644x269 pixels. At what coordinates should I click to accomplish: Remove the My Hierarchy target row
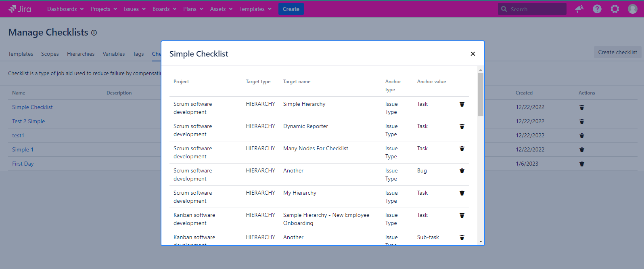click(462, 193)
